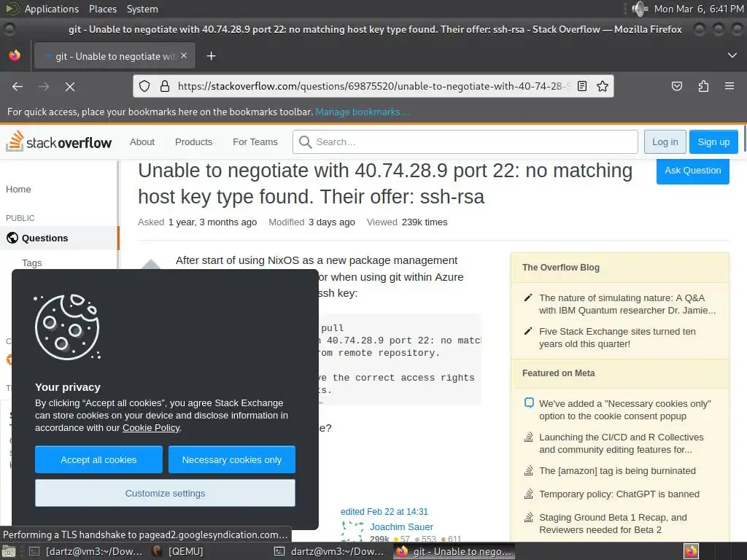Click the Ask Question button
Screen dimensions: 747x560
coord(692,171)
